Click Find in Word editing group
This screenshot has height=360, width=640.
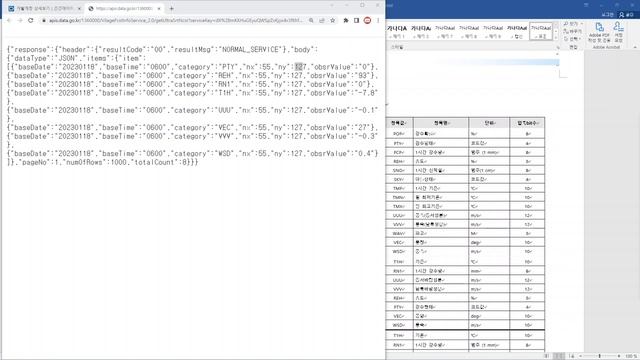click(572, 24)
